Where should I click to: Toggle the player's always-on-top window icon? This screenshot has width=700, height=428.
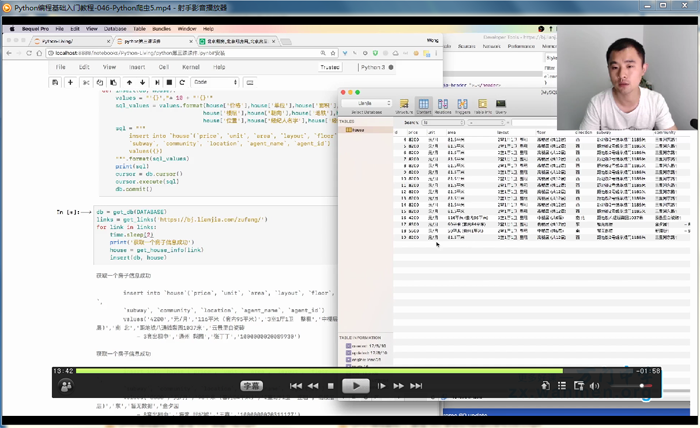579,386
